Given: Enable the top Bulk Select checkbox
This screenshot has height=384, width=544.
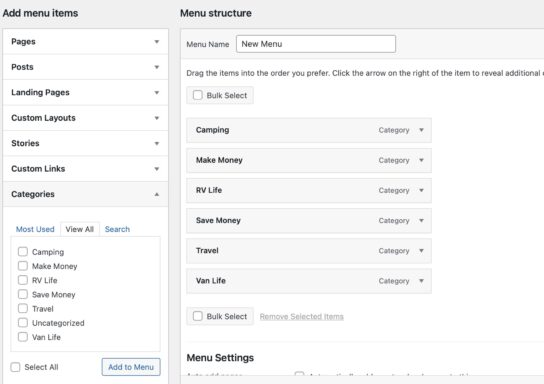Looking at the screenshot, I should pos(198,95).
